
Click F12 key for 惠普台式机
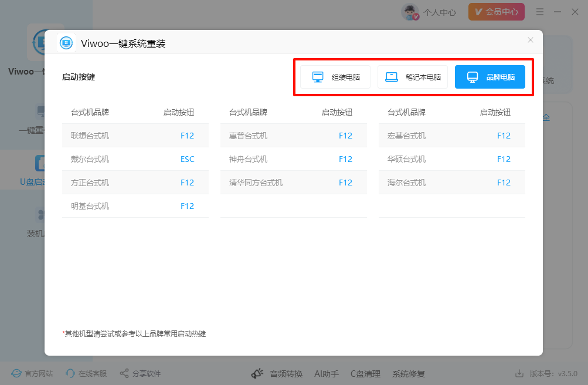point(345,136)
